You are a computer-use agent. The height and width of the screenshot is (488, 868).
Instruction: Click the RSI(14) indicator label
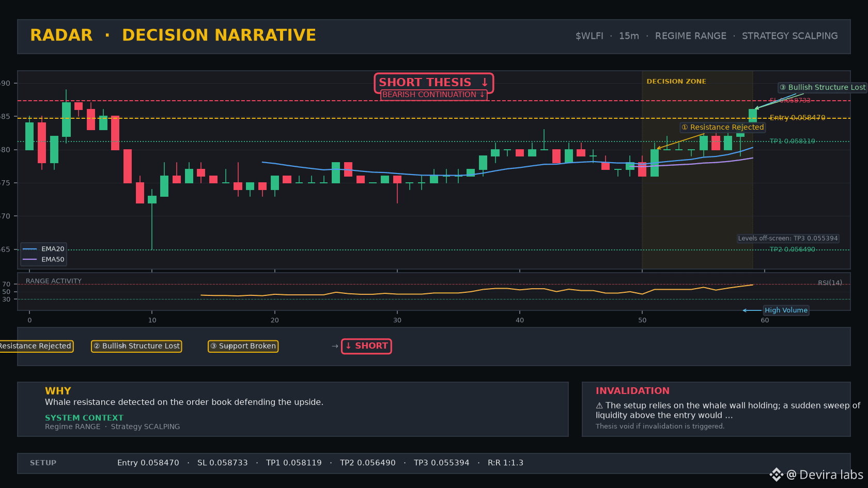coord(830,282)
